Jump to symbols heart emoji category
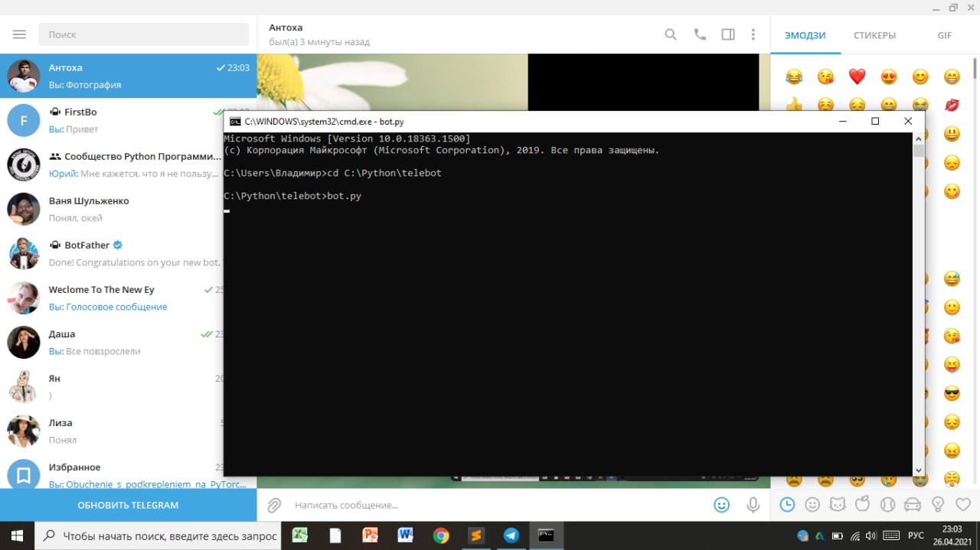980x550 pixels. [x=962, y=504]
